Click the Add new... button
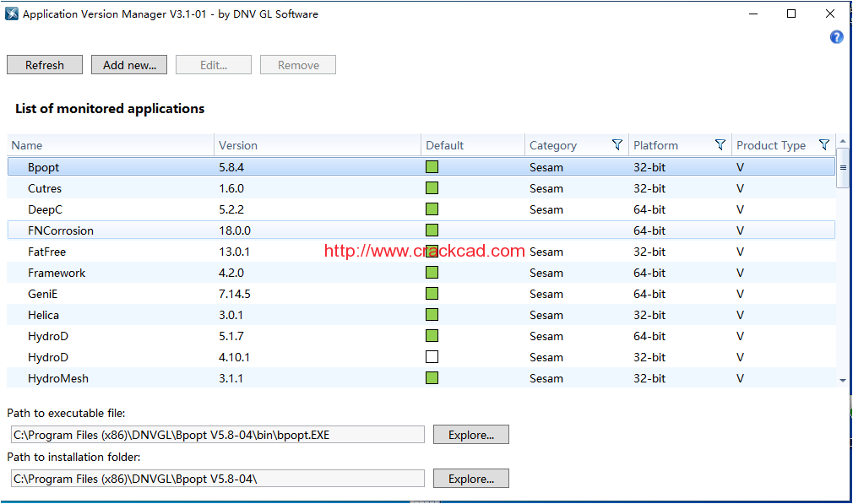Screen dimensions: 853x504 point(129,65)
